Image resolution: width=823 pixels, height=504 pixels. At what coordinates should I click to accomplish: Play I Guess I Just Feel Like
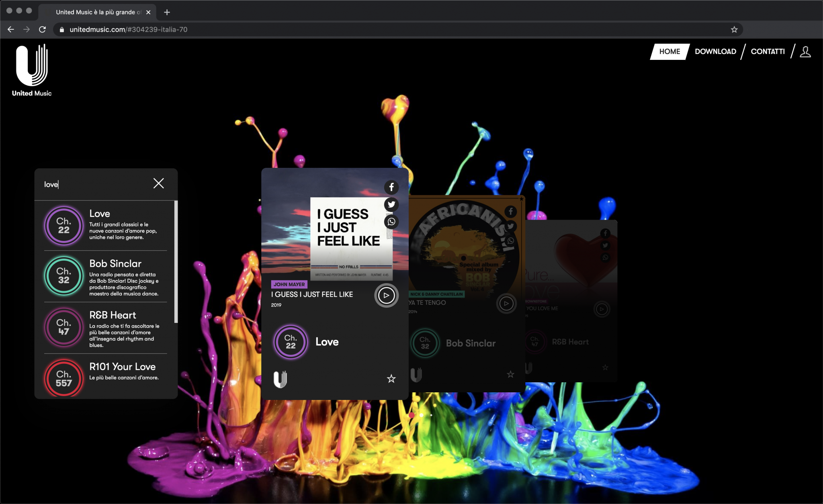point(386,296)
